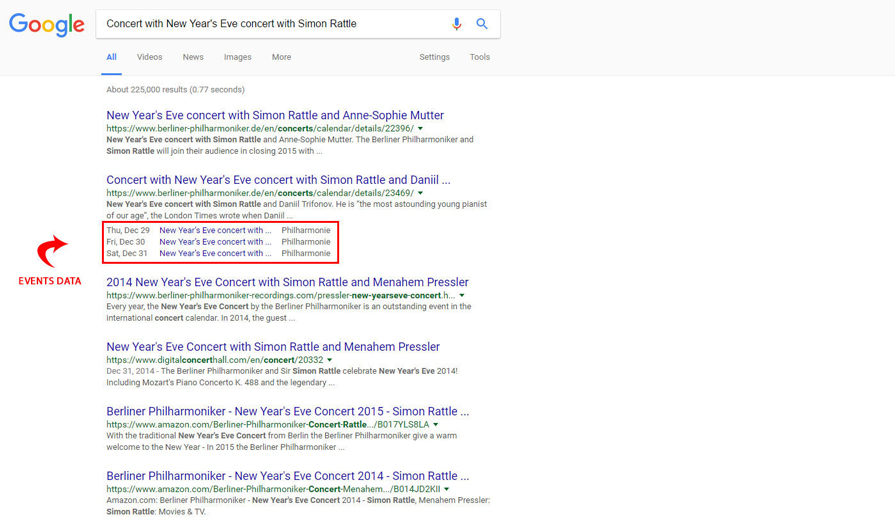Open the Images tab
This screenshot has height=525, width=895.
tap(237, 57)
